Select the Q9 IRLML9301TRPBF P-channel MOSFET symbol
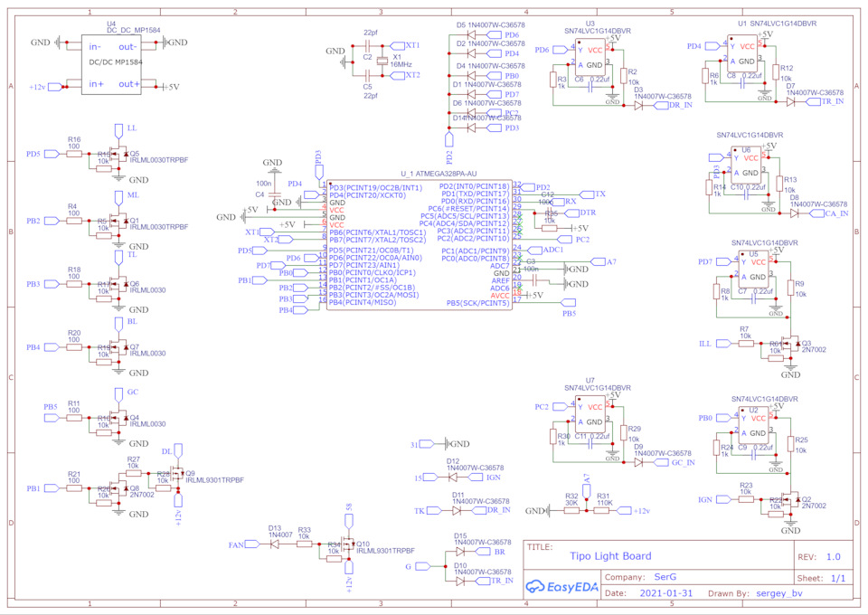 tap(177, 474)
